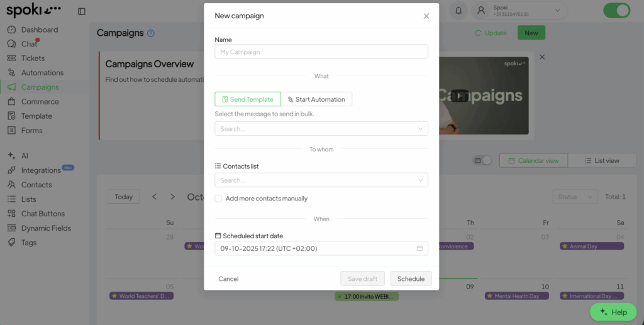Screen dimensions: 644x325
Task: Go to the previous month arrow
Action: point(155,197)
